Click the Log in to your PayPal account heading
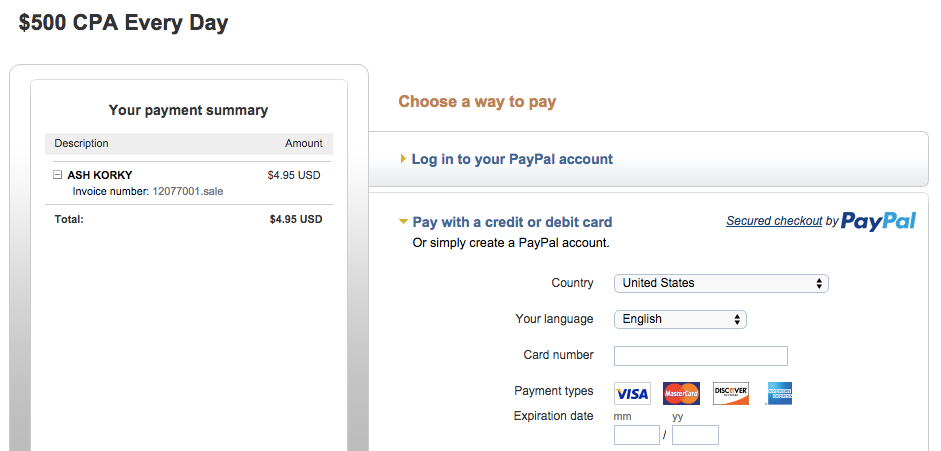Viewport: 941px width, 451px height. point(512,159)
